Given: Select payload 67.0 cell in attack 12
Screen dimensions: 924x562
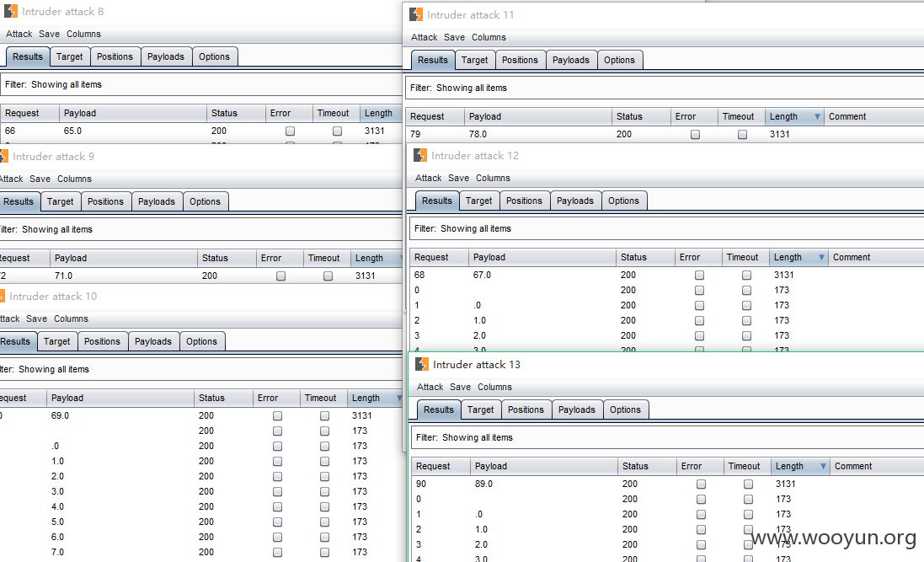Looking at the screenshot, I should (542, 276).
